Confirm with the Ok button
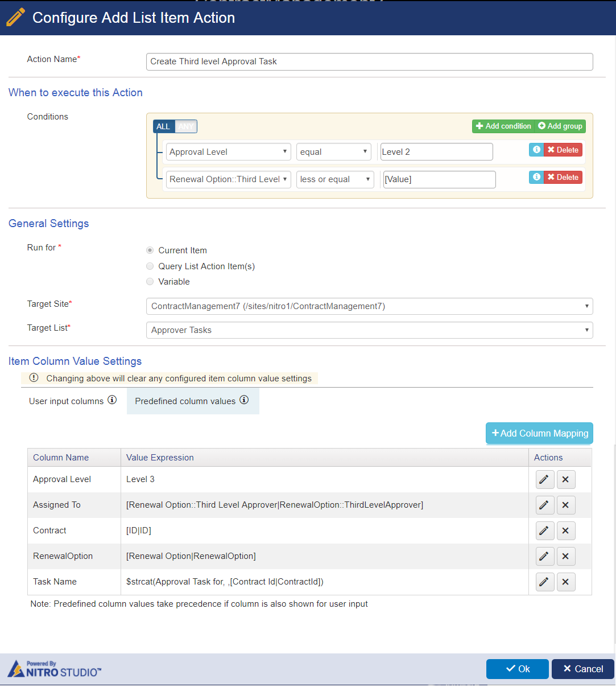The image size is (616, 687). (x=518, y=669)
